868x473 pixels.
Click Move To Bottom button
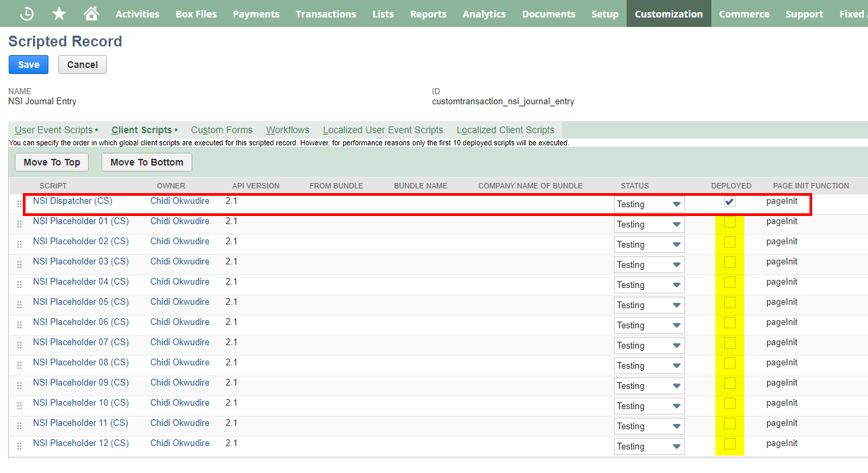pyautogui.click(x=147, y=162)
